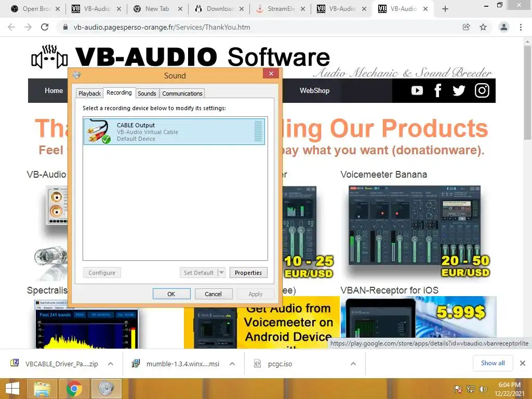Expand options for pcgc.iso download

[x=353, y=364]
